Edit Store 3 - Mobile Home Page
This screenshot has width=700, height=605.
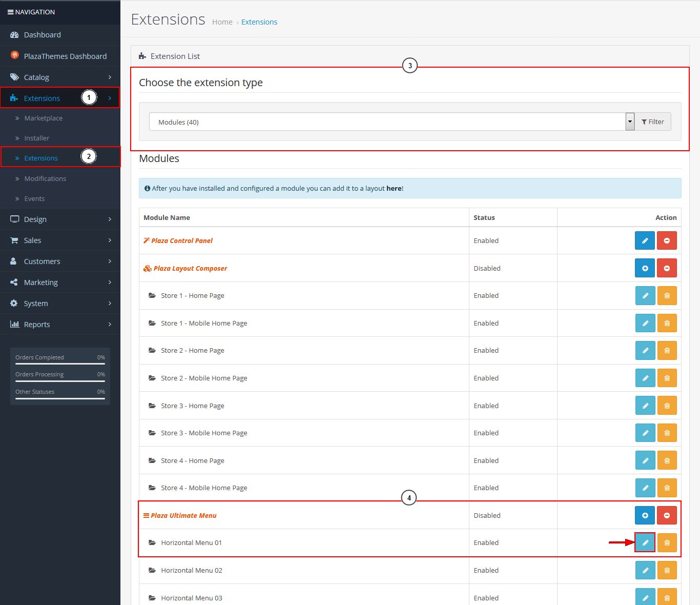[645, 433]
